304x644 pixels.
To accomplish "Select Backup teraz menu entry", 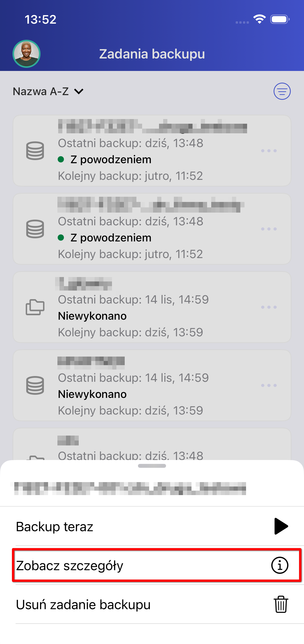I will coord(152,526).
